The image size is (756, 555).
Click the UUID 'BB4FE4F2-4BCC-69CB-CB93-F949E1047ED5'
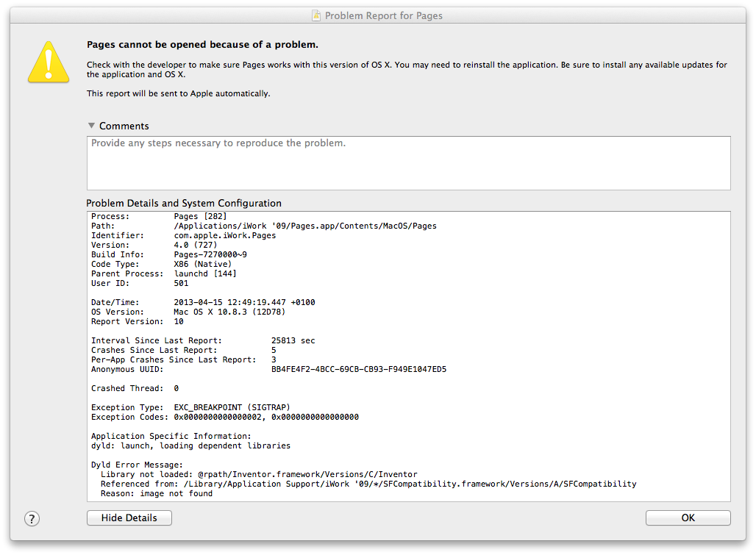pyautogui.click(x=359, y=370)
